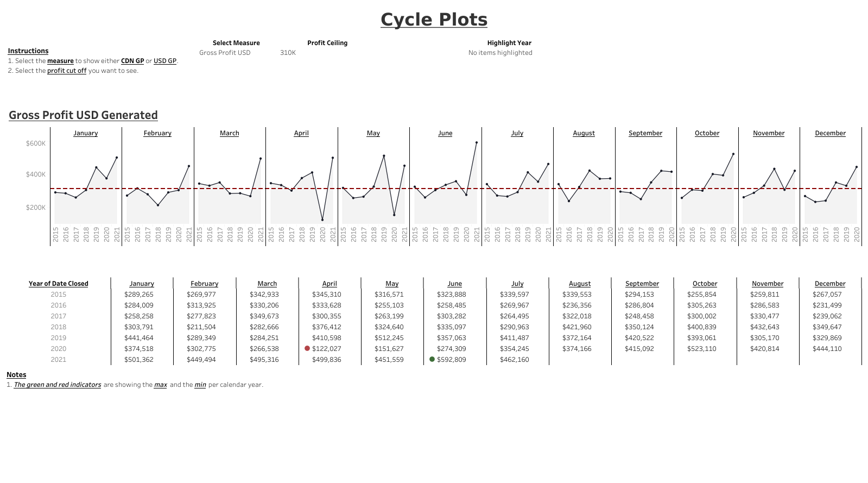Open the Select Measure dropdown showing Gross Profit USD
Viewport: 868px width, 483px height.
(x=225, y=53)
